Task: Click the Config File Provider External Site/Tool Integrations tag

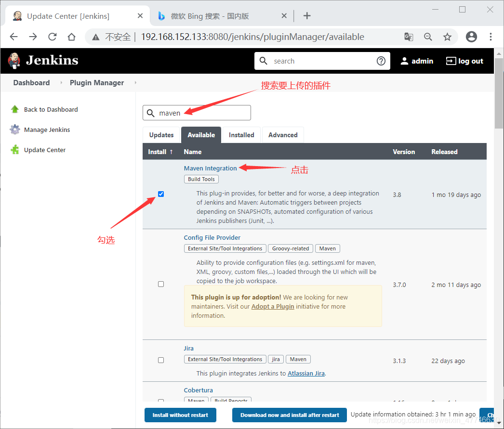Action: [225, 248]
